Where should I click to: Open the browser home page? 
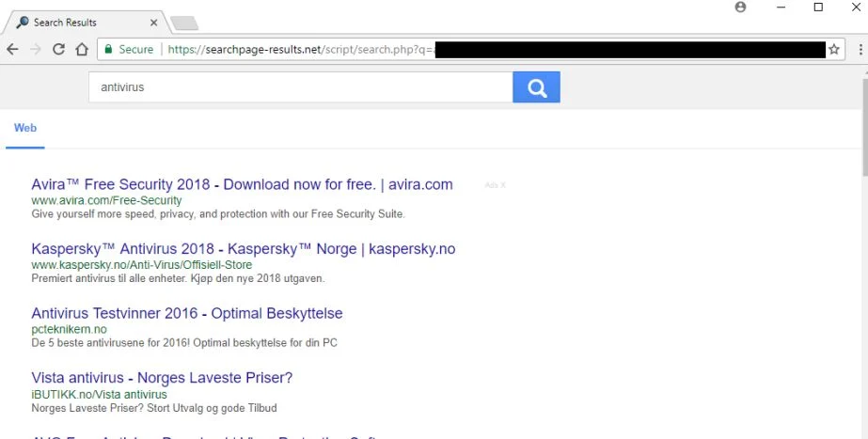82,49
